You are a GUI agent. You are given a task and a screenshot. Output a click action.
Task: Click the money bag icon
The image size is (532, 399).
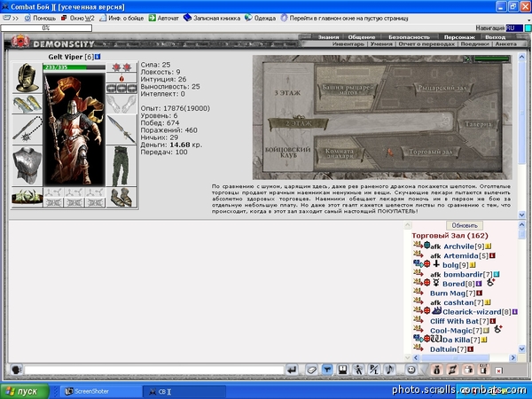click(436, 370)
